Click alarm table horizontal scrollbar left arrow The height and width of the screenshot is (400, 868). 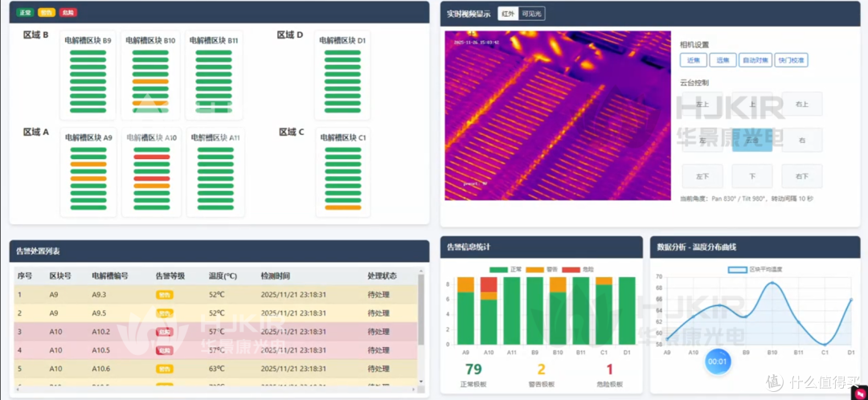(17, 389)
